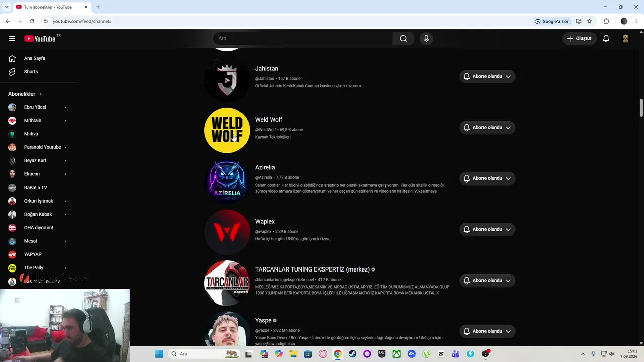Image resolution: width=644 pixels, height=362 pixels.
Task: Open Abone olundu dropdown for Waplex
Action: [487, 229]
